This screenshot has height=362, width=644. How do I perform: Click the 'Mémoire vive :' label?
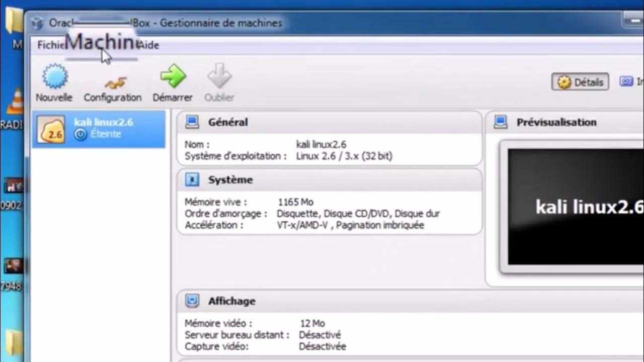[x=216, y=202]
